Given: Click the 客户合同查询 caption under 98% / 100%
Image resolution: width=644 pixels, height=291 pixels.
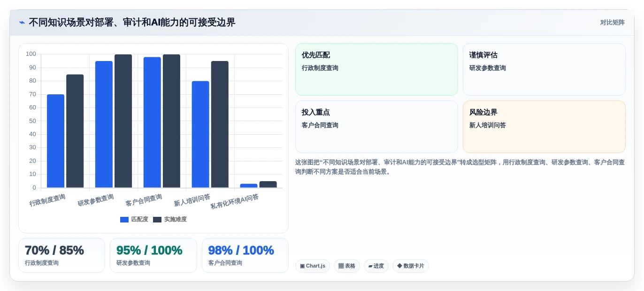Looking at the screenshot, I should click(x=225, y=263).
